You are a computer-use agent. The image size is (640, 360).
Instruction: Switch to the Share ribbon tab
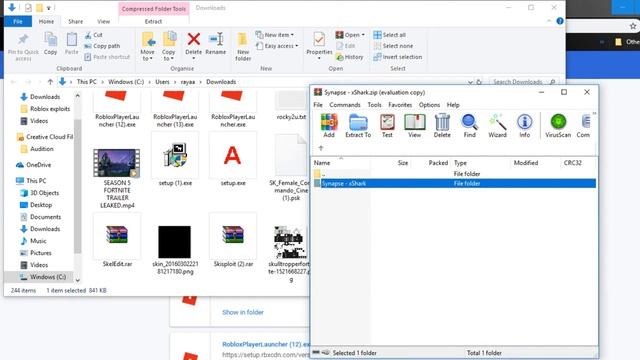pos(76,22)
